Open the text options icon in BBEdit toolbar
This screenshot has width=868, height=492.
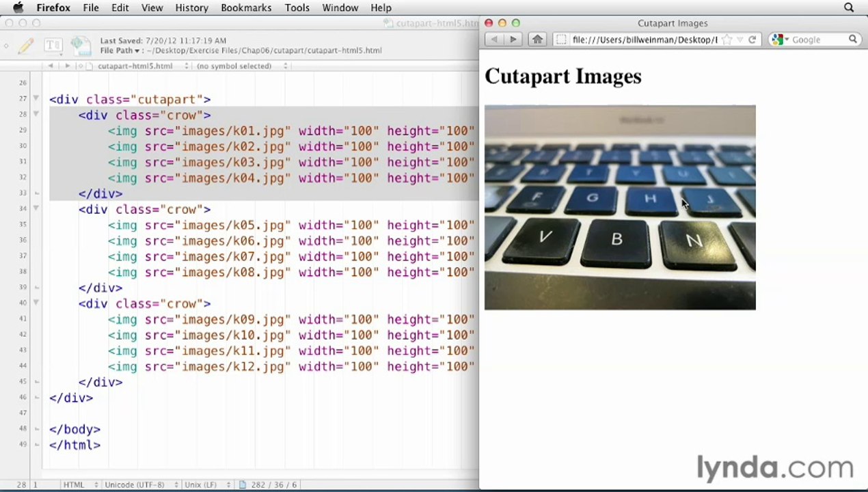[52, 46]
